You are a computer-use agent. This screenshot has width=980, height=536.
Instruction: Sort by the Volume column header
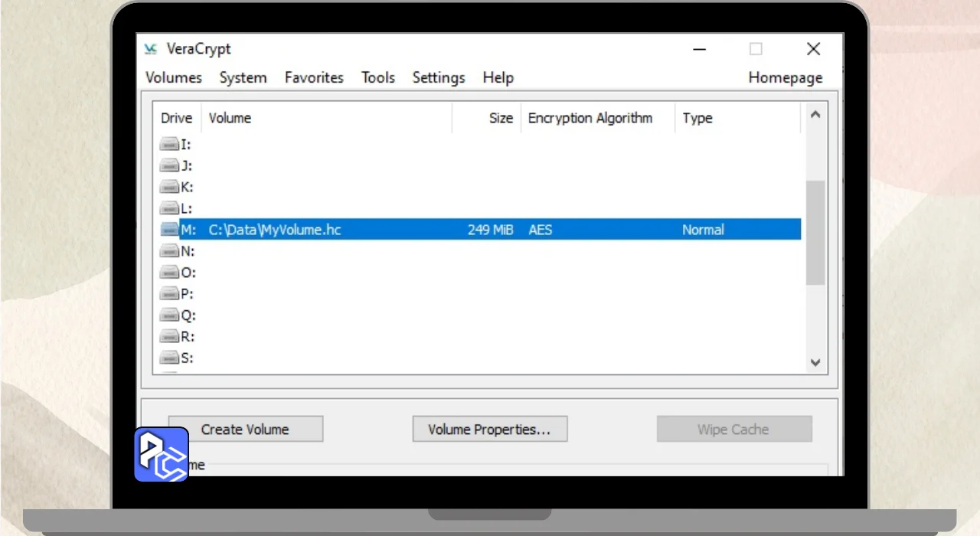[326, 118]
